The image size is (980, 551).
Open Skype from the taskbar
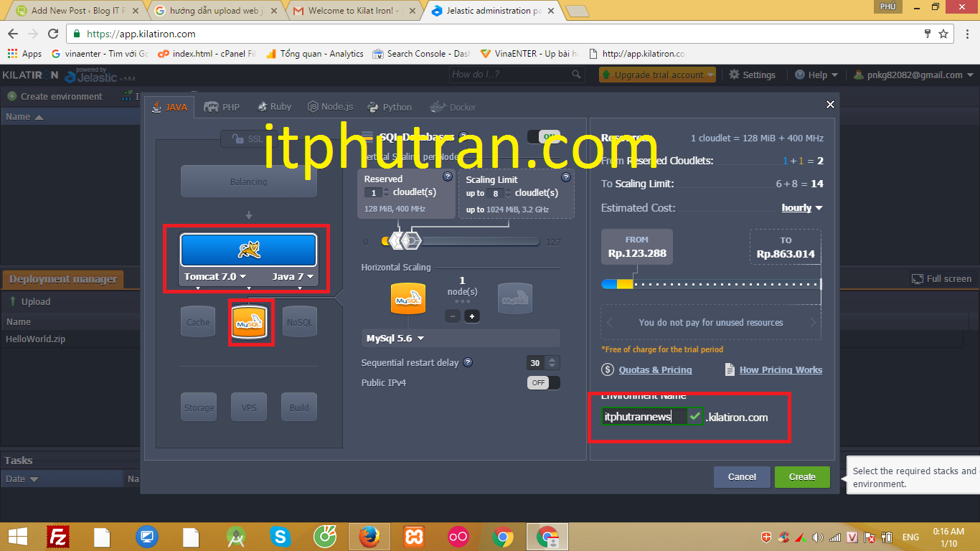(x=281, y=537)
